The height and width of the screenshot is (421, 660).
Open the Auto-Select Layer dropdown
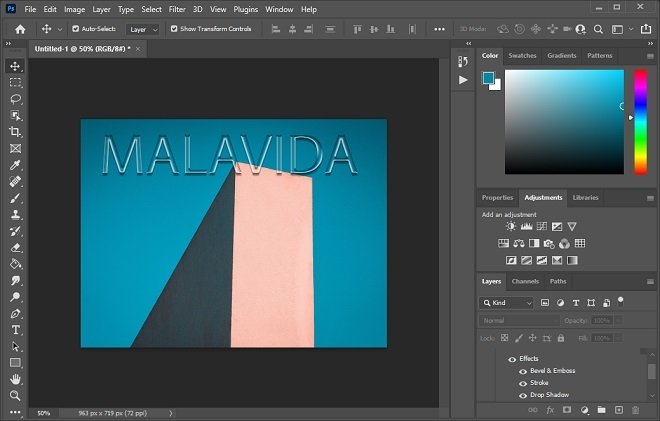point(143,29)
